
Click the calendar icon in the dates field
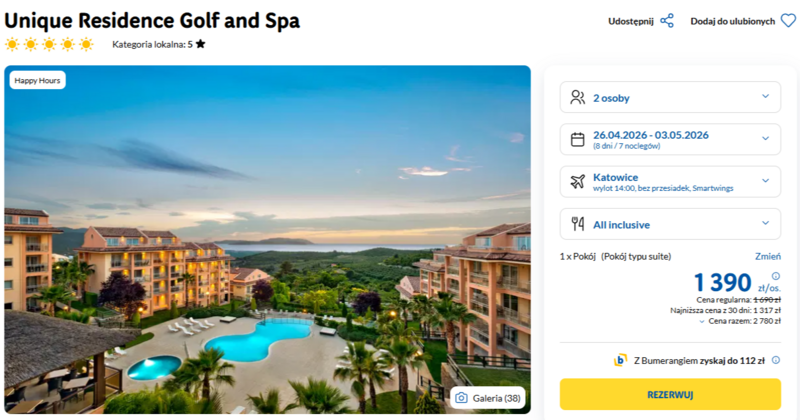coord(577,140)
